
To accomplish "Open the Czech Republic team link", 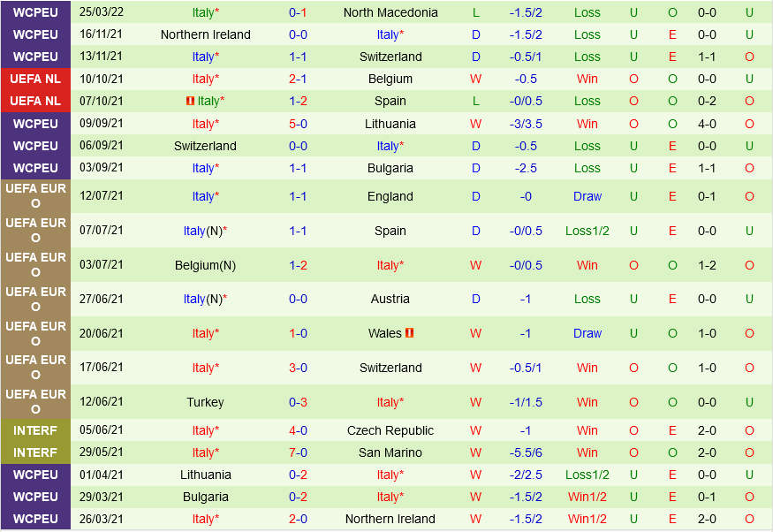I will (x=390, y=430).
